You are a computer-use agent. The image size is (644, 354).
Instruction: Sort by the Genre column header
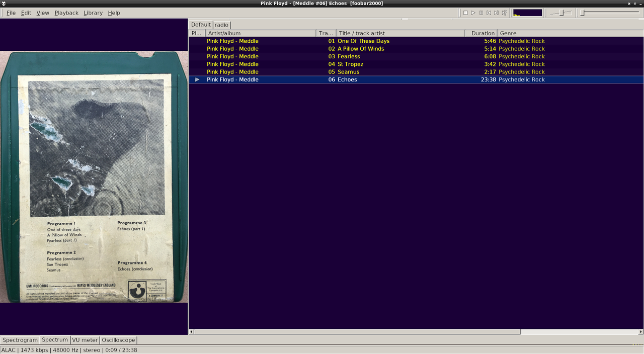[571, 33]
